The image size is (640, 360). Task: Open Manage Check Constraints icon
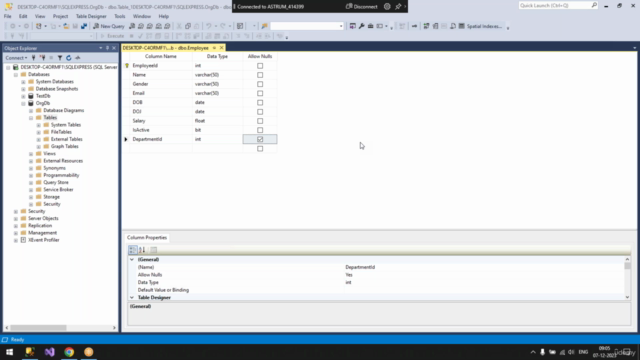click(462, 26)
